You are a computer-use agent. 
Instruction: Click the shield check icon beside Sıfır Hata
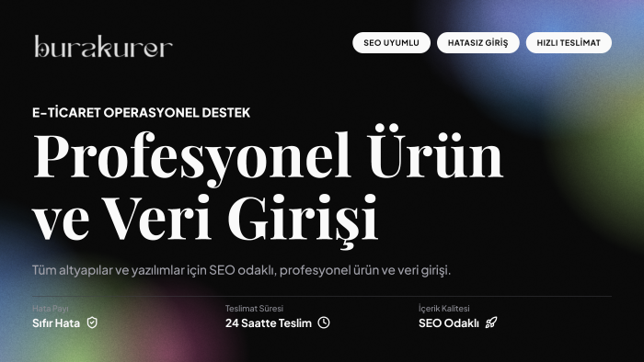tap(92, 322)
